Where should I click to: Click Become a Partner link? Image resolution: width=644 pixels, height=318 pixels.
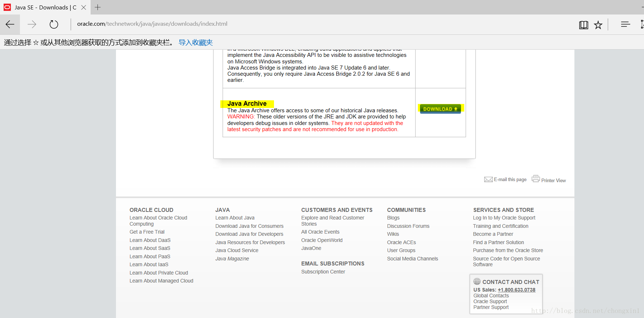tap(493, 234)
